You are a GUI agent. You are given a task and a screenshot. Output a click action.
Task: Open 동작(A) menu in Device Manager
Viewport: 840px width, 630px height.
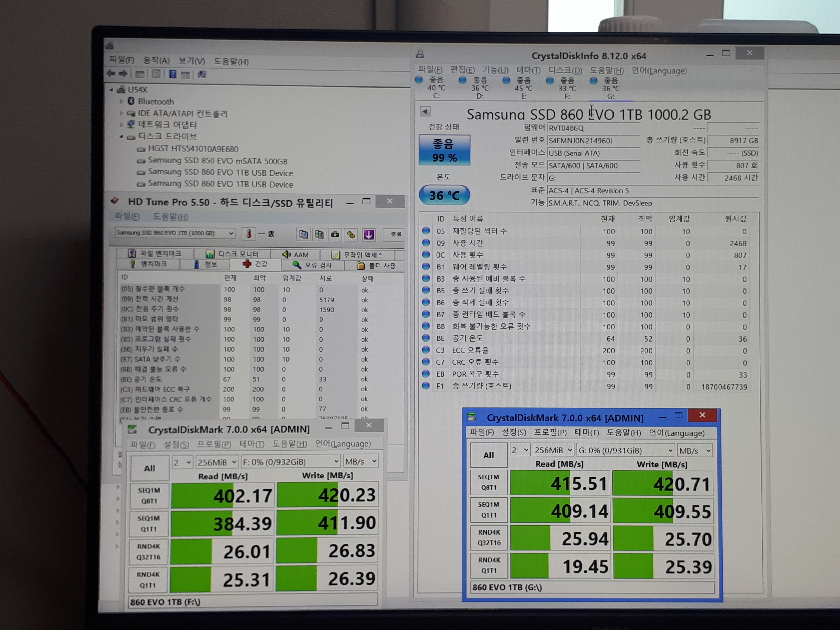pyautogui.click(x=156, y=60)
